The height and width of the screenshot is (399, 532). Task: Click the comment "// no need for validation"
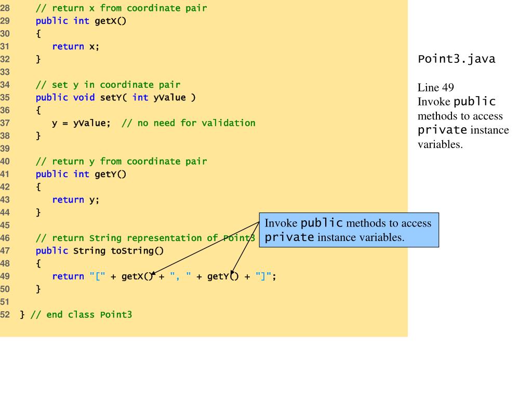(189, 123)
